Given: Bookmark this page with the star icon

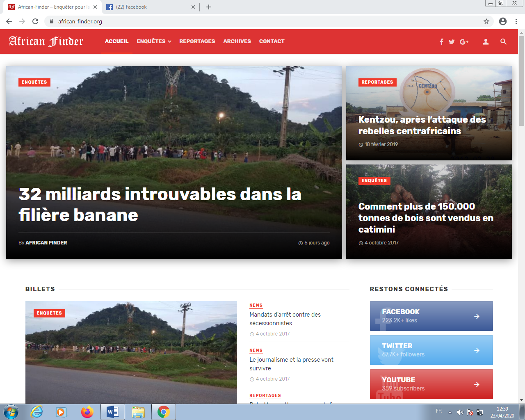Looking at the screenshot, I should coord(486,21).
